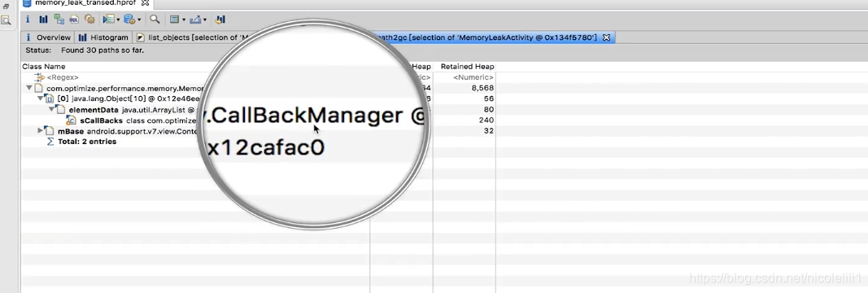This screenshot has width=868, height=293.
Task: Expand the mBase node
Action: click(40, 131)
